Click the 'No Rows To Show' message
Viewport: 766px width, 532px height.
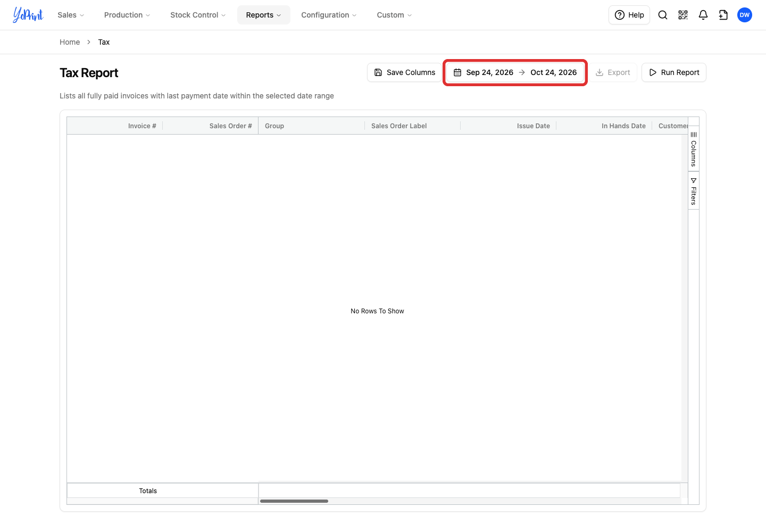pos(377,311)
